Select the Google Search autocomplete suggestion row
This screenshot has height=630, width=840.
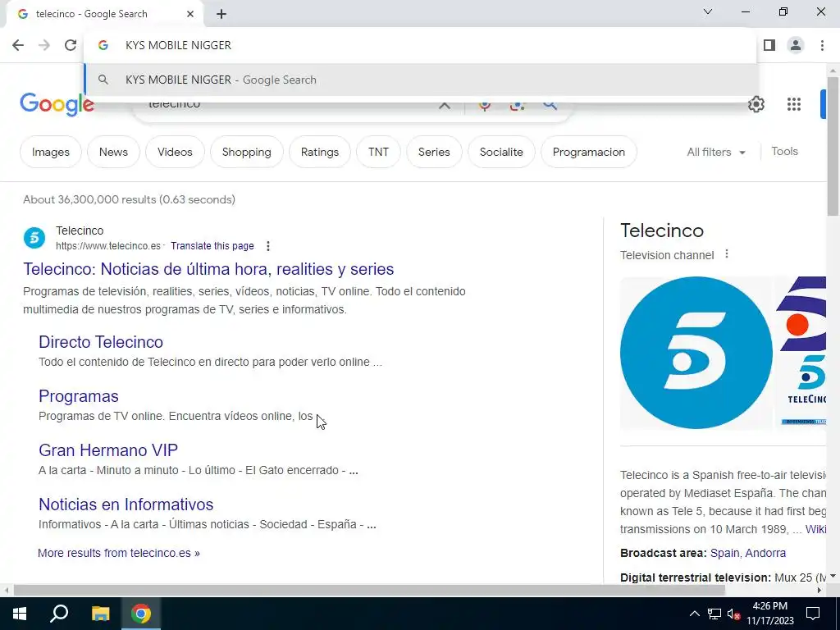421,80
